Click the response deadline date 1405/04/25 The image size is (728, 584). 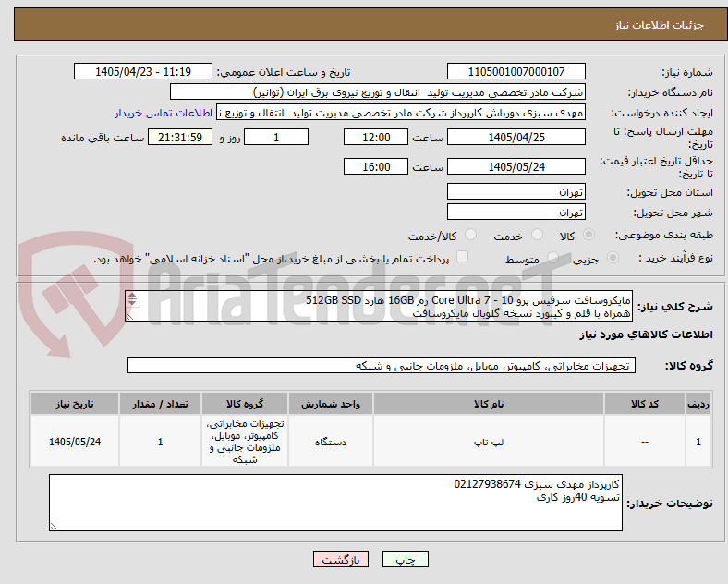(x=516, y=138)
